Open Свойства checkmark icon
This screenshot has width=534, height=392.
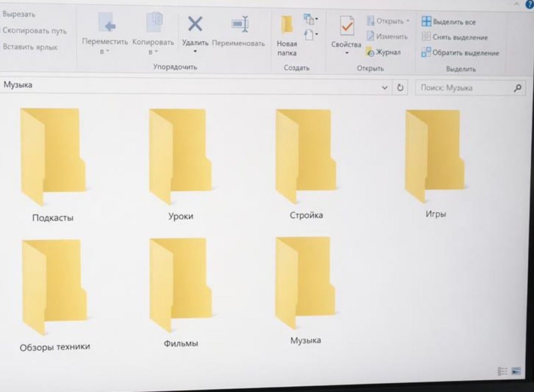tap(347, 25)
